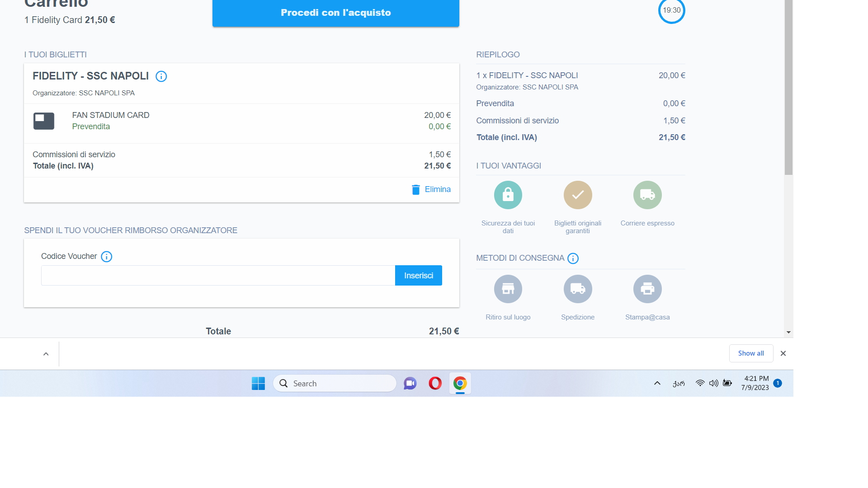Focus the Codice Voucher input field
Image resolution: width=868 pixels, height=488 pixels.
coord(218,276)
